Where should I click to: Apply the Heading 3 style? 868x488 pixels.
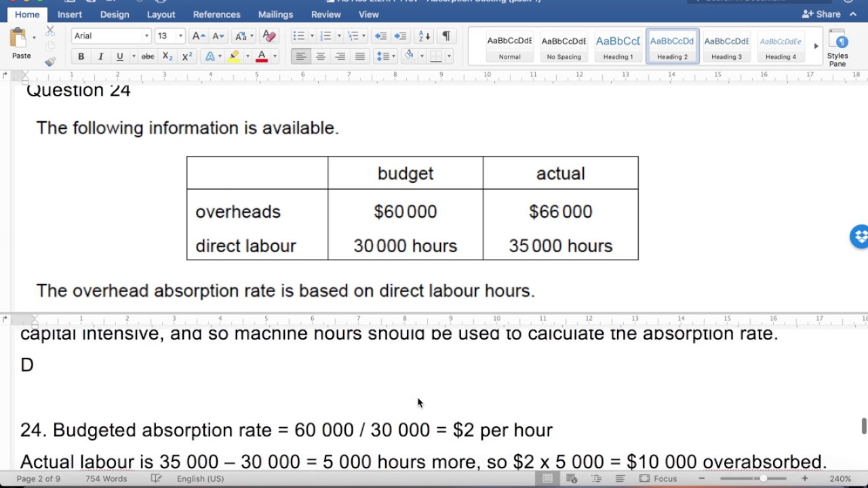pos(726,47)
